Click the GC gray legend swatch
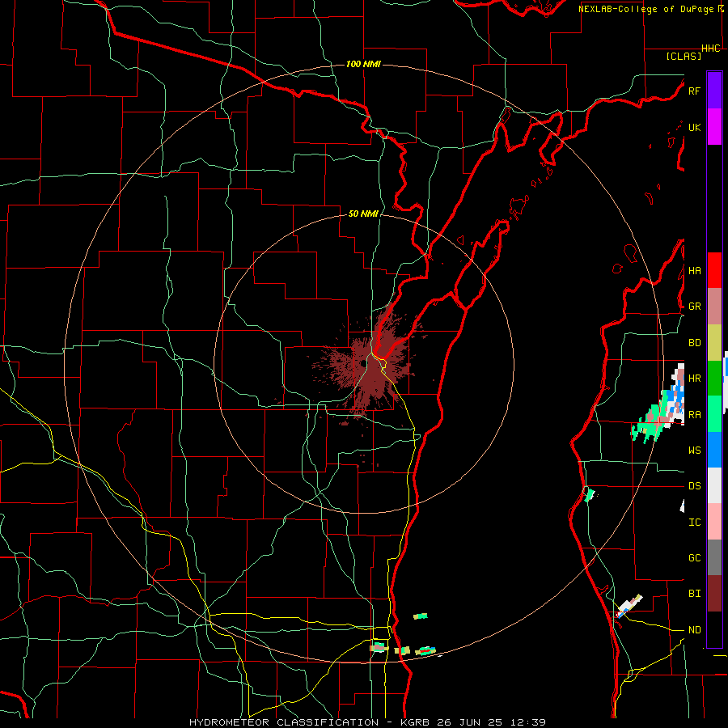This screenshot has width=728, height=728. 714,557
